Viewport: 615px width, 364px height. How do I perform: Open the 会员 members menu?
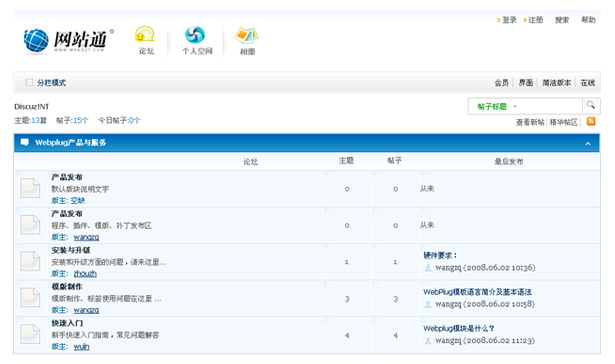[501, 83]
